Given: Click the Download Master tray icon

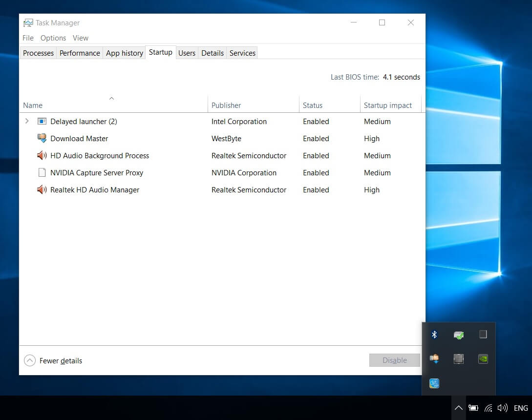Looking at the screenshot, I should click(434, 359).
